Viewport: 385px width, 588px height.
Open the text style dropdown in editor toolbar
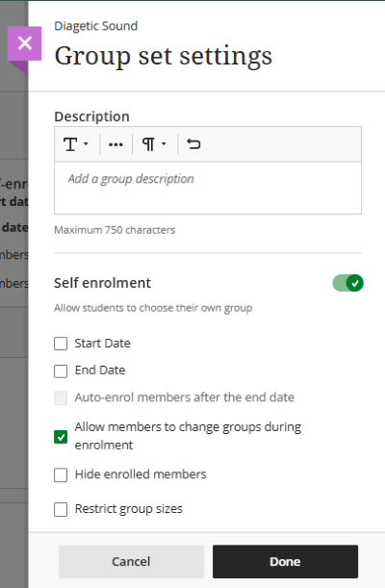click(x=76, y=144)
